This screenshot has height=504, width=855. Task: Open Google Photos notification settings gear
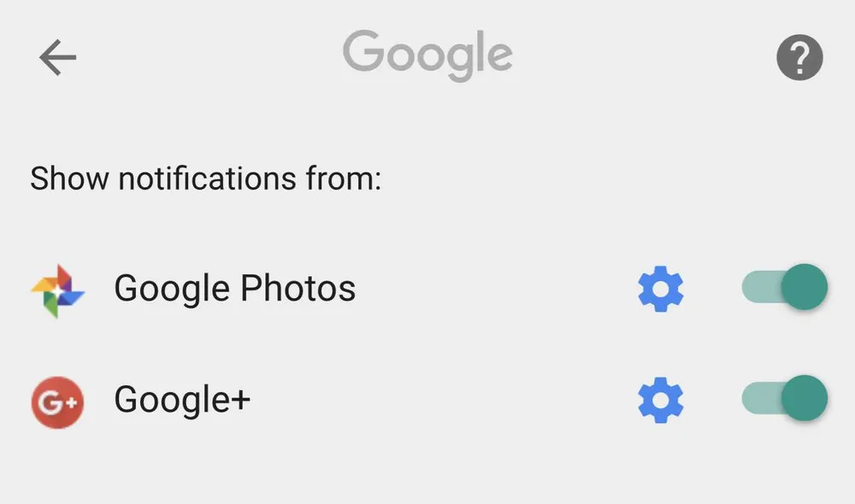point(661,290)
